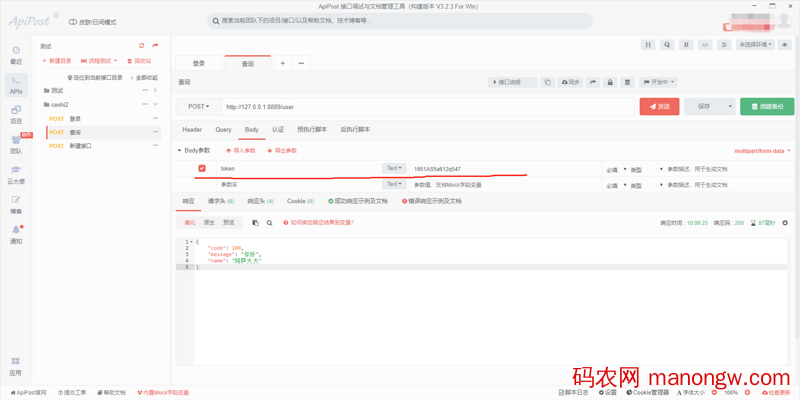Open the Text type dropdown on token row
This screenshot has width=800, height=400.
(394, 168)
